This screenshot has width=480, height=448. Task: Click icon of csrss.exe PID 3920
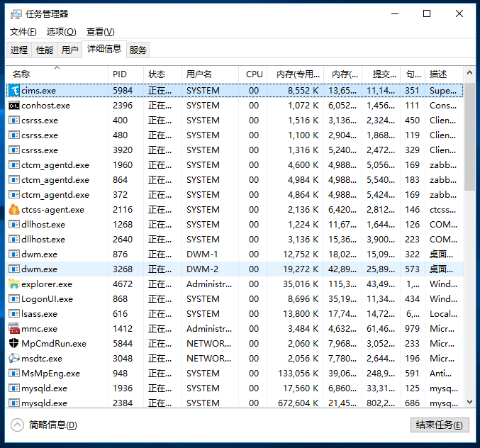[14, 150]
